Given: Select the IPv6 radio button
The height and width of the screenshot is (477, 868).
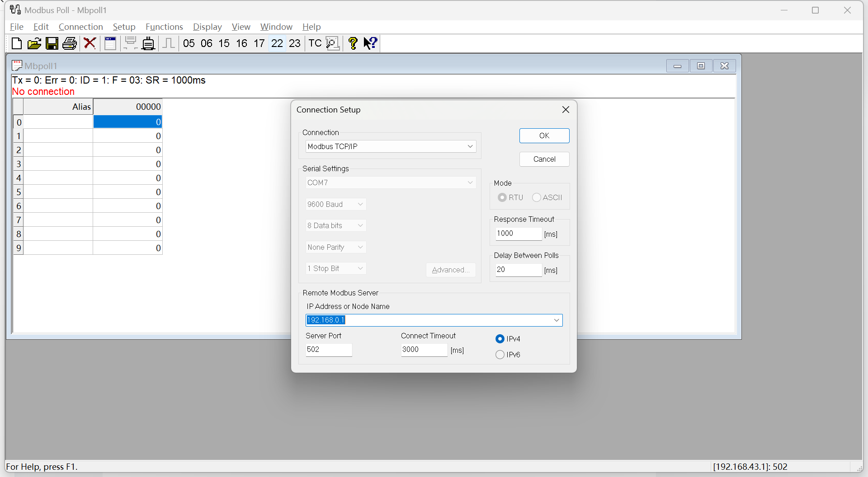Looking at the screenshot, I should pyautogui.click(x=500, y=355).
